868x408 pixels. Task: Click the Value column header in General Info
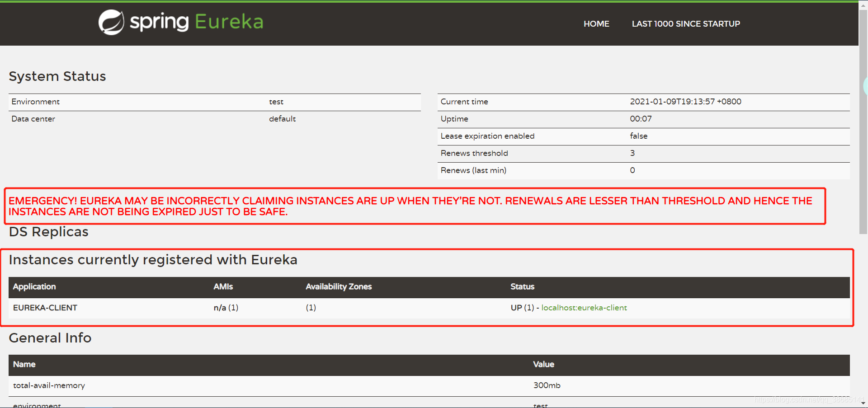tap(543, 365)
